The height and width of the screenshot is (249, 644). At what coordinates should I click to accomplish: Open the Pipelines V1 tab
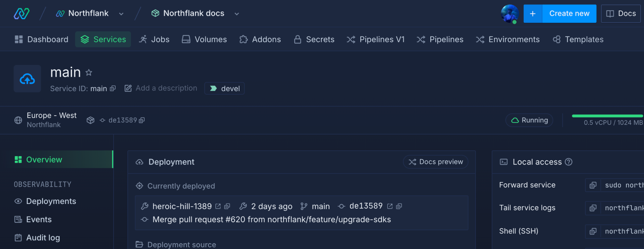pos(376,39)
